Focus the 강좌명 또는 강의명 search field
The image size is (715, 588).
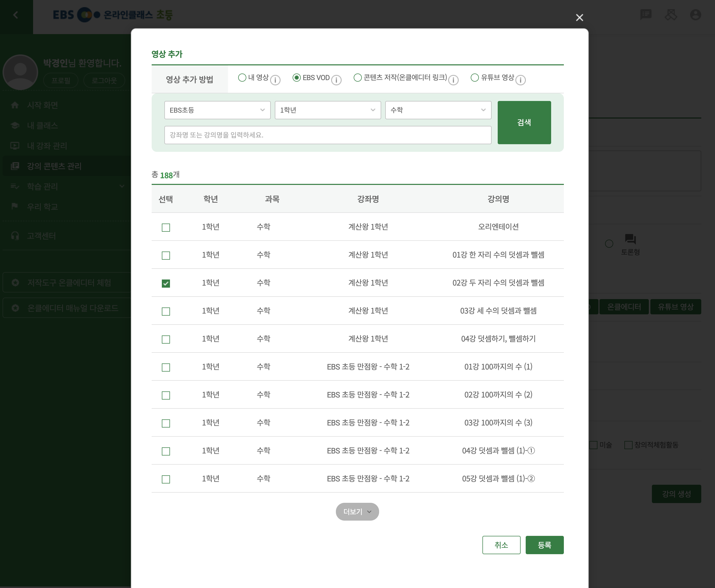click(x=328, y=135)
